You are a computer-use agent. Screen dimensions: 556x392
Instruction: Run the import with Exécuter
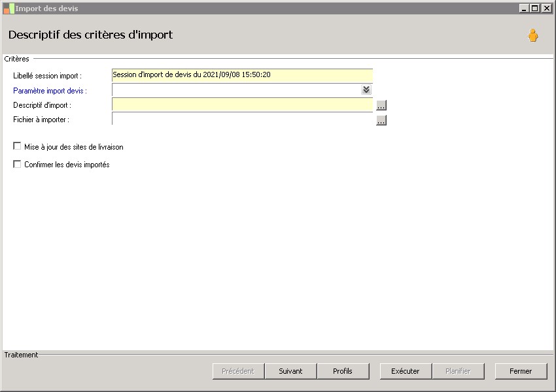(406, 371)
